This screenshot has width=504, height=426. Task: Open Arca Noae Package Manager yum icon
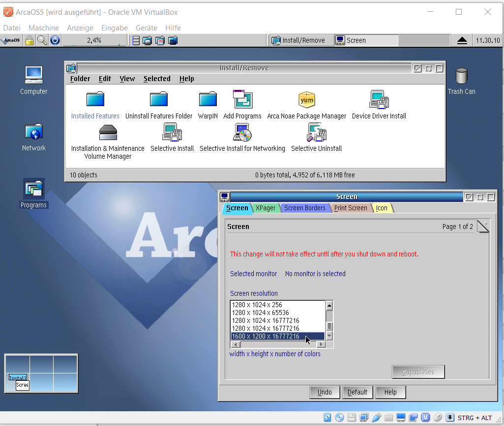tap(307, 100)
